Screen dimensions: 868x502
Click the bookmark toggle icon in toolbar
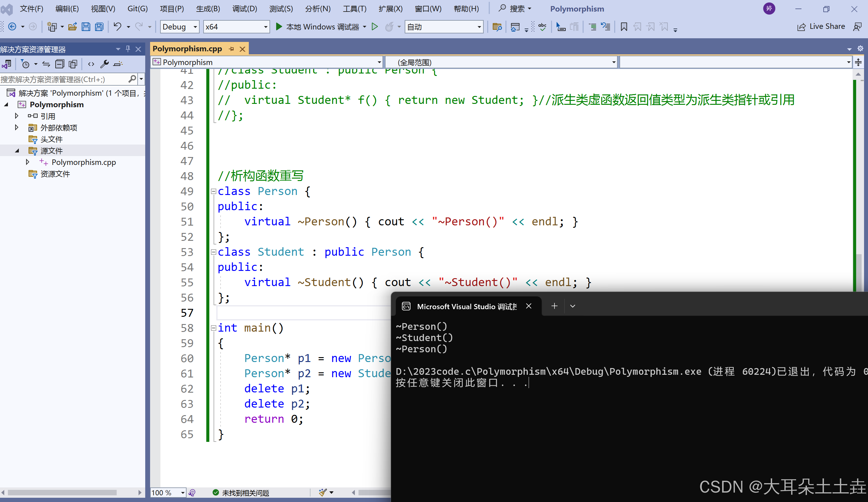click(x=623, y=27)
